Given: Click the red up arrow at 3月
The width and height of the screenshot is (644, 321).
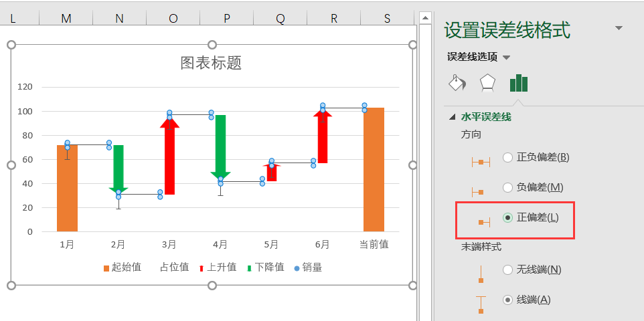Looking at the screenshot, I should (169, 156).
